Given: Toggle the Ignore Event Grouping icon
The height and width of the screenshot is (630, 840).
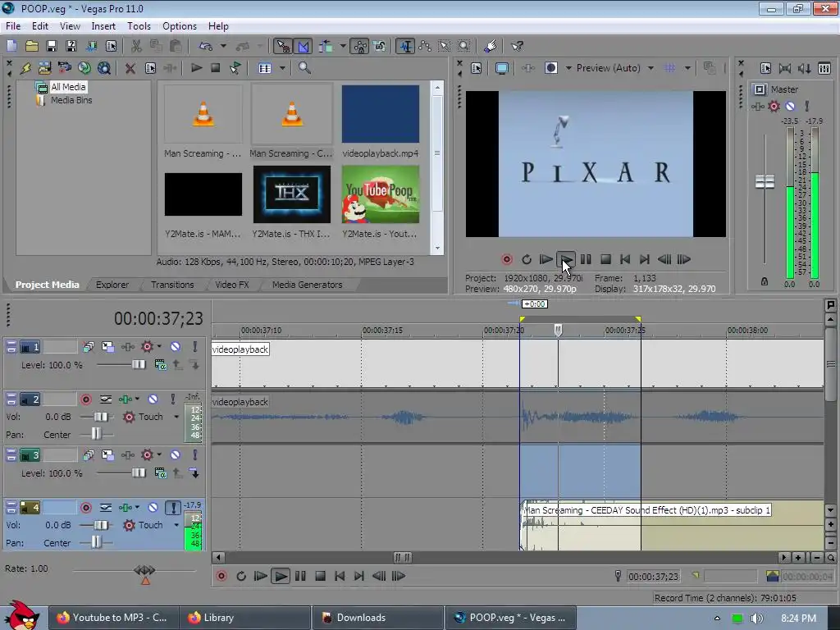Looking at the screenshot, I should point(380,46).
